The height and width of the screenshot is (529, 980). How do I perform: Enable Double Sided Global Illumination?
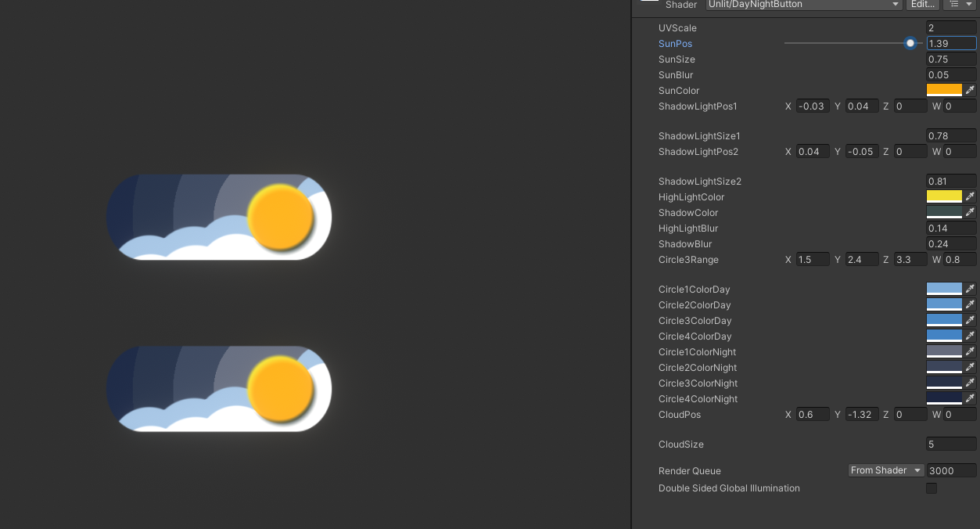(932, 488)
